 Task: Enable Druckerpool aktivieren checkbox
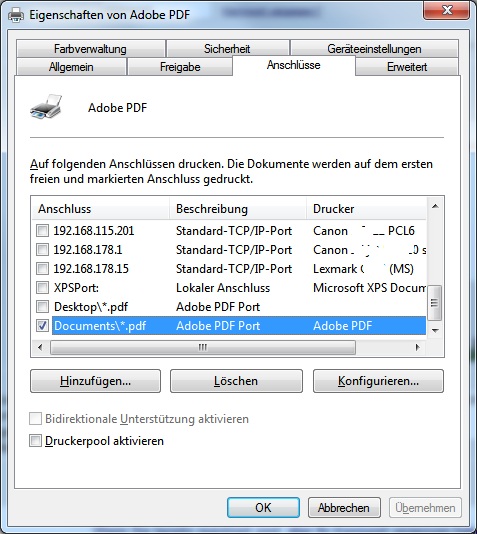[x=35, y=441]
